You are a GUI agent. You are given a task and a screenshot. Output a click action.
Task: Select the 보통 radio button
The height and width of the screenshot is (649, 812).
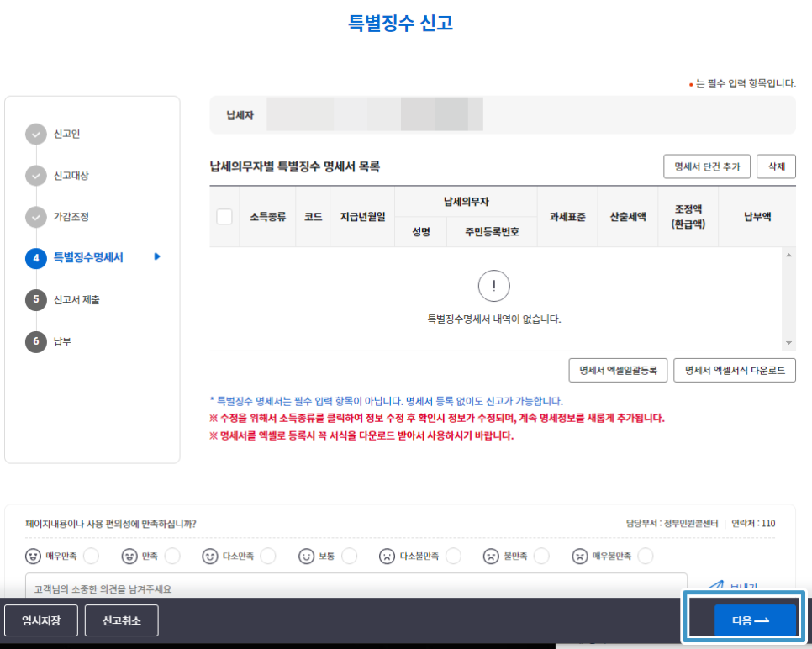pos(350,556)
